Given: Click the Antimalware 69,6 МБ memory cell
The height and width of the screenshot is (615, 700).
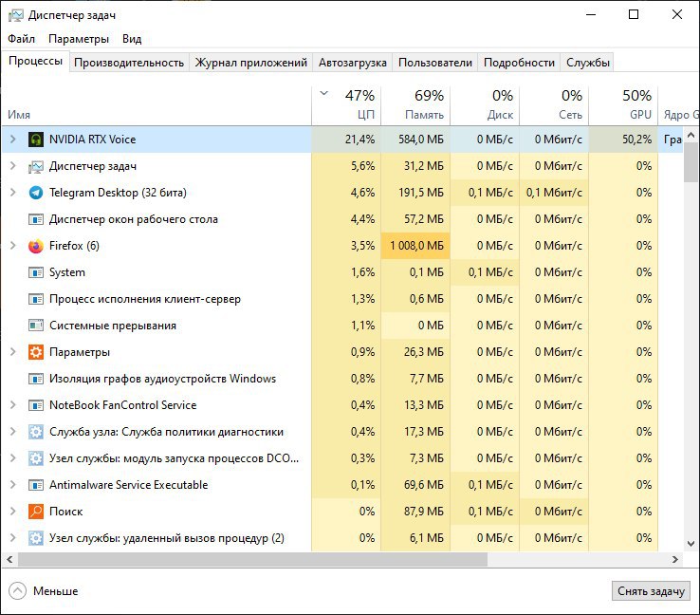Looking at the screenshot, I should point(415,485).
